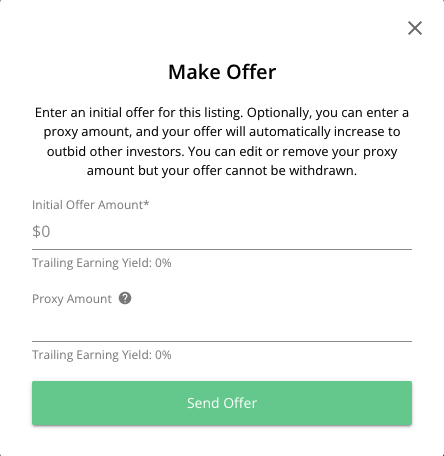Click the "$0" placeholder in the offer field
Viewport: 444px width, 456px height.
[x=41, y=231]
